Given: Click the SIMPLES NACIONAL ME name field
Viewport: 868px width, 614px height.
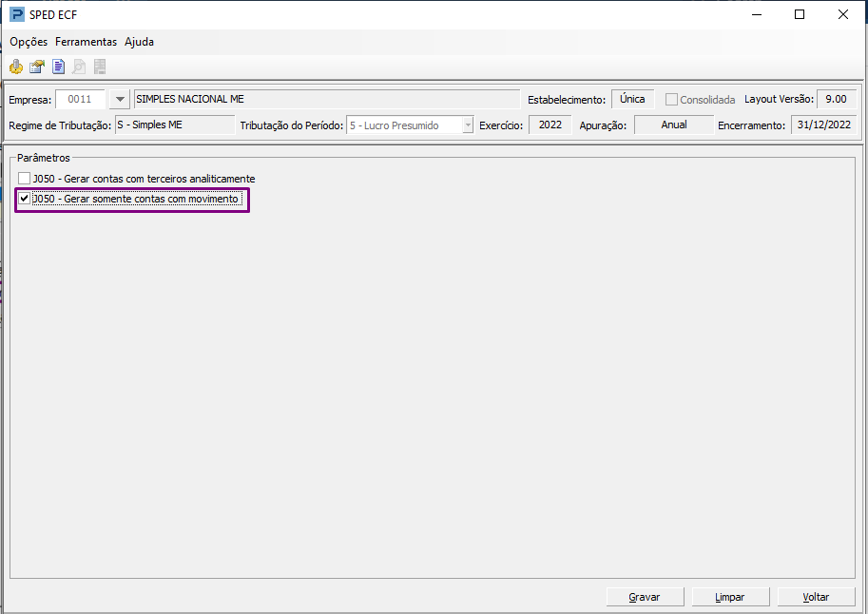Looking at the screenshot, I should [327, 99].
